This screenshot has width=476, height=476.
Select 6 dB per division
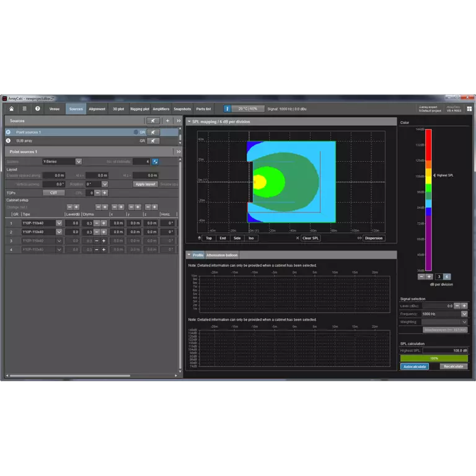(447, 276)
